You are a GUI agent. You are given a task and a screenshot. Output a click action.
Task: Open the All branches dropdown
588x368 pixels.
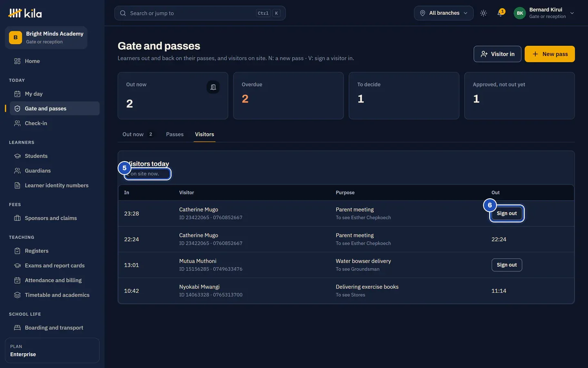coord(444,13)
